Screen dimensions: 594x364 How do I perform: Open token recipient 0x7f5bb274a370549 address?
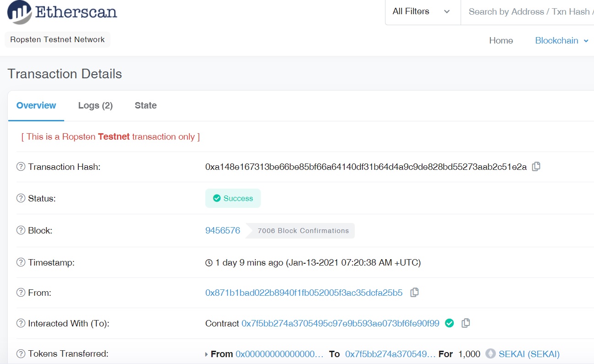(390, 354)
